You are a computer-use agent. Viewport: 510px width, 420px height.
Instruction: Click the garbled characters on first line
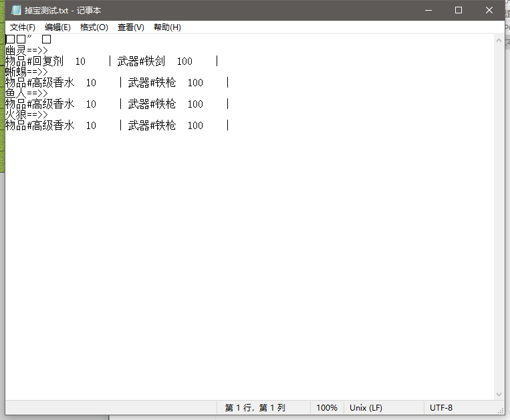[x=28, y=39]
